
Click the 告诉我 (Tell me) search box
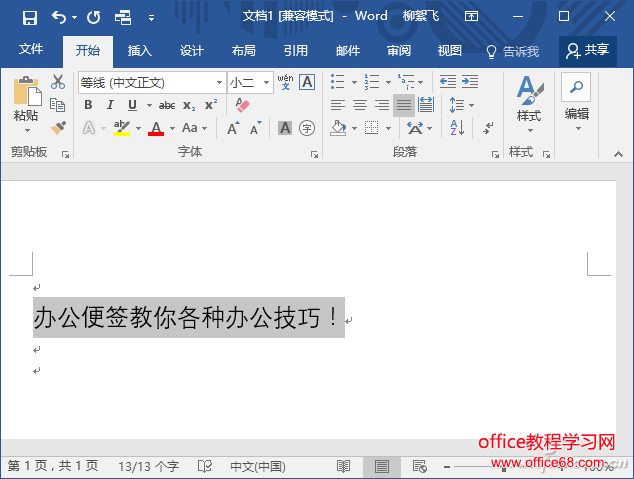[x=513, y=51]
